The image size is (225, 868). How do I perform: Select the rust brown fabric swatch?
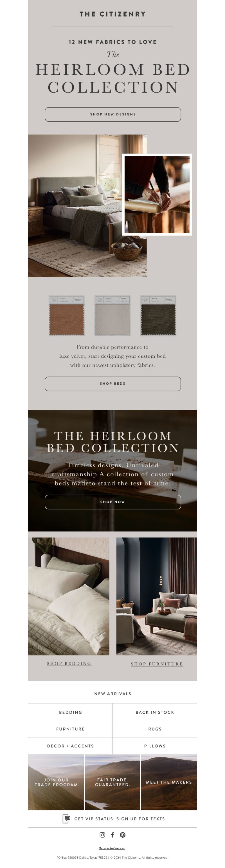pyautogui.click(x=66, y=316)
